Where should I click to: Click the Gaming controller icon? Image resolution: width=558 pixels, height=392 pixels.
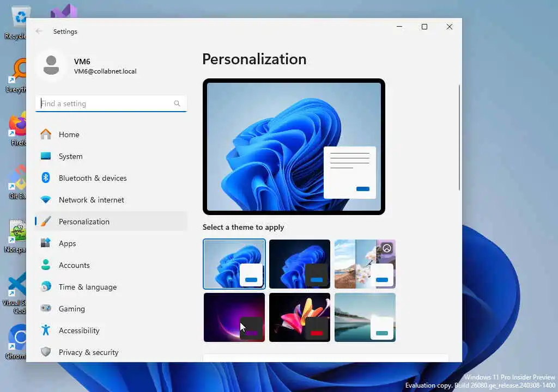pos(46,308)
